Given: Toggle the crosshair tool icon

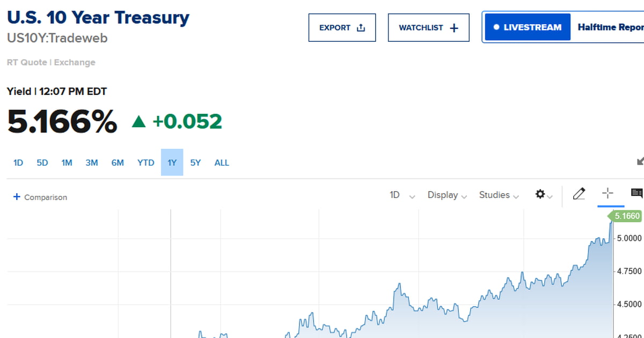Looking at the screenshot, I should click(x=608, y=194).
